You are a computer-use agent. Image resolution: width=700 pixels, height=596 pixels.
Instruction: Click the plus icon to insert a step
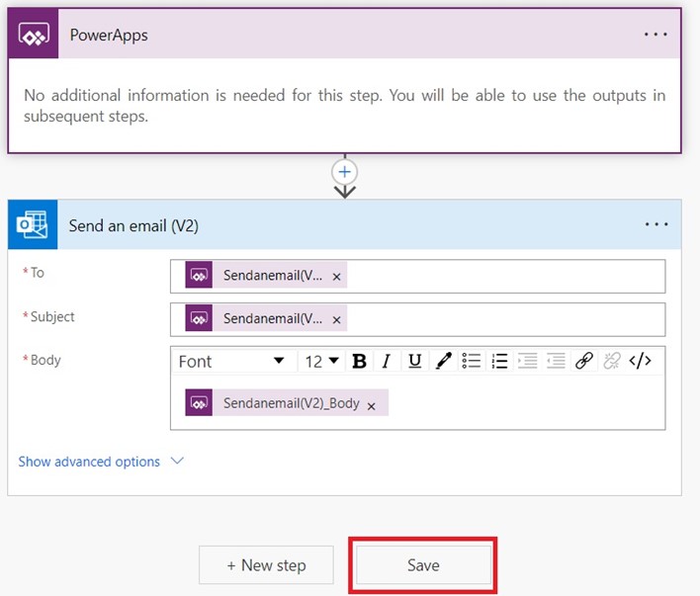click(344, 171)
